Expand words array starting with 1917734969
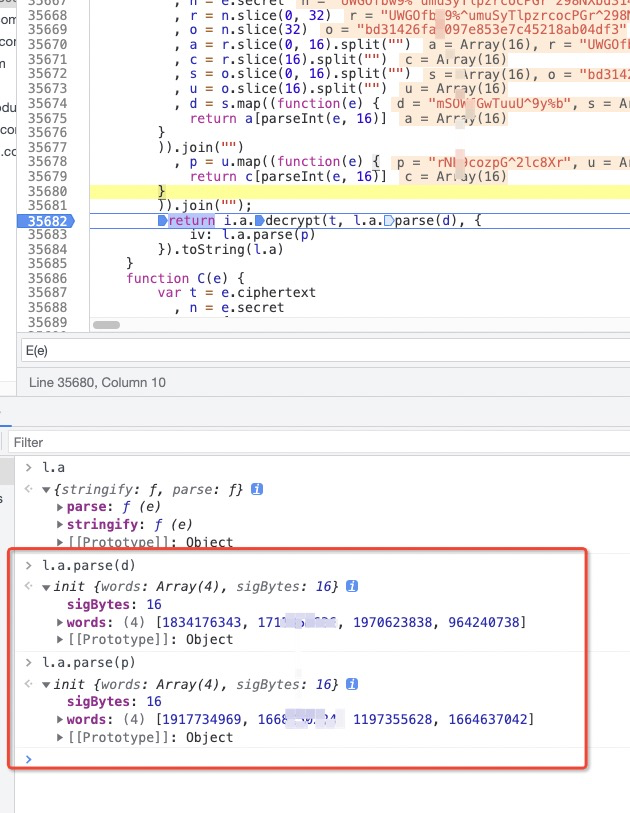The height and width of the screenshot is (813, 630). pyautogui.click(x=60, y=720)
